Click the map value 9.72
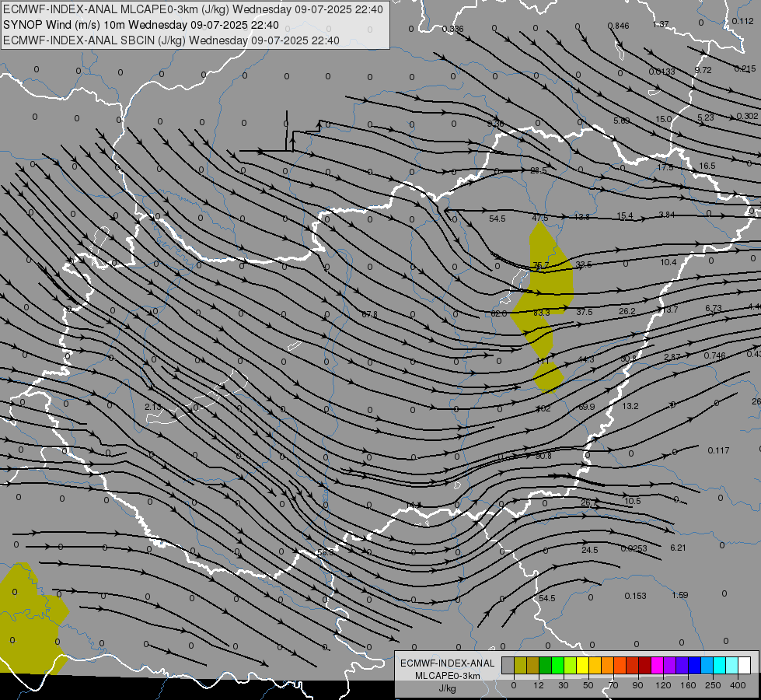 click(x=703, y=70)
